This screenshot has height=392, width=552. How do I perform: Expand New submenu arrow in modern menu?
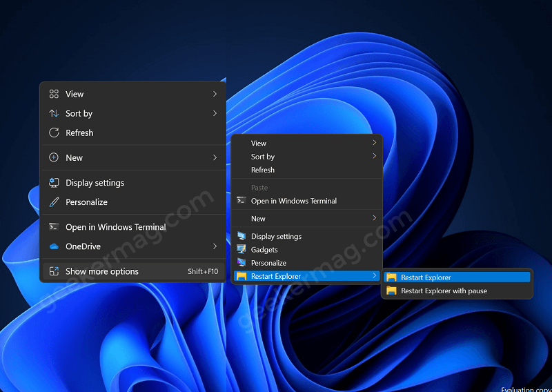click(215, 157)
